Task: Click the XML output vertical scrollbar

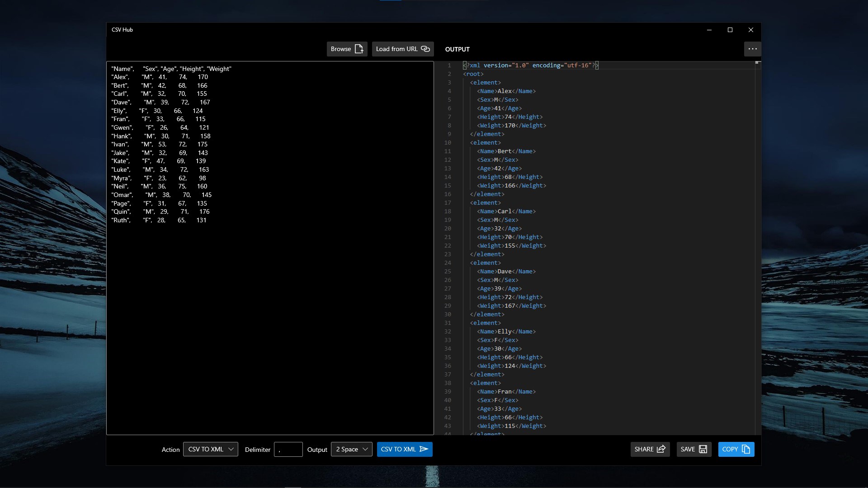Action: coord(758,248)
